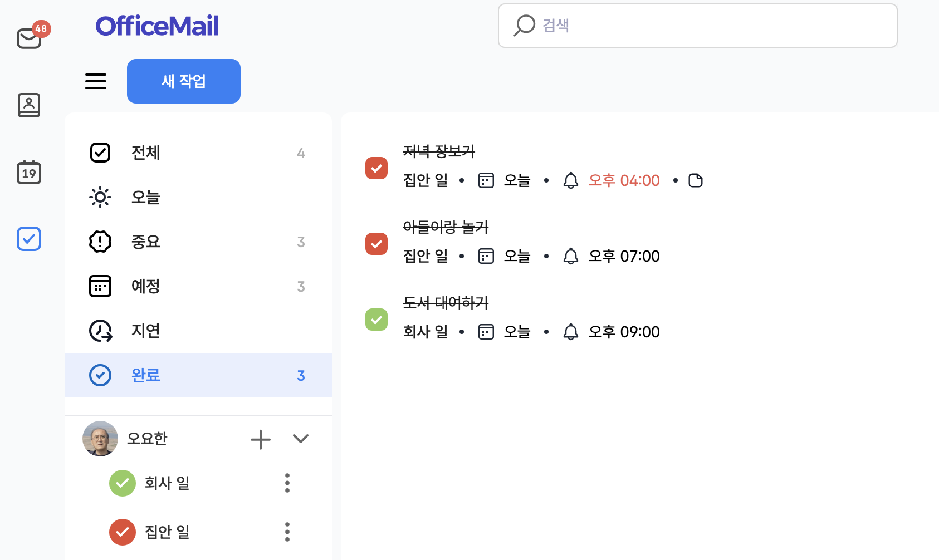939x560 pixels.
Task: Click the note icon on 저녁 장보기 task
Action: [x=696, y=180]
